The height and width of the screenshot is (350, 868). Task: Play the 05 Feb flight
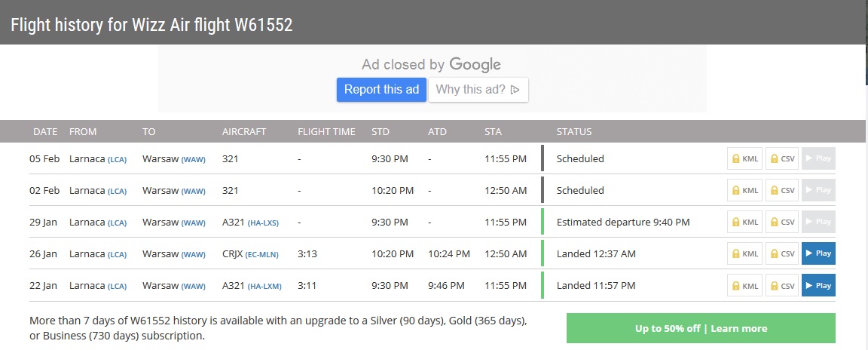818,158
